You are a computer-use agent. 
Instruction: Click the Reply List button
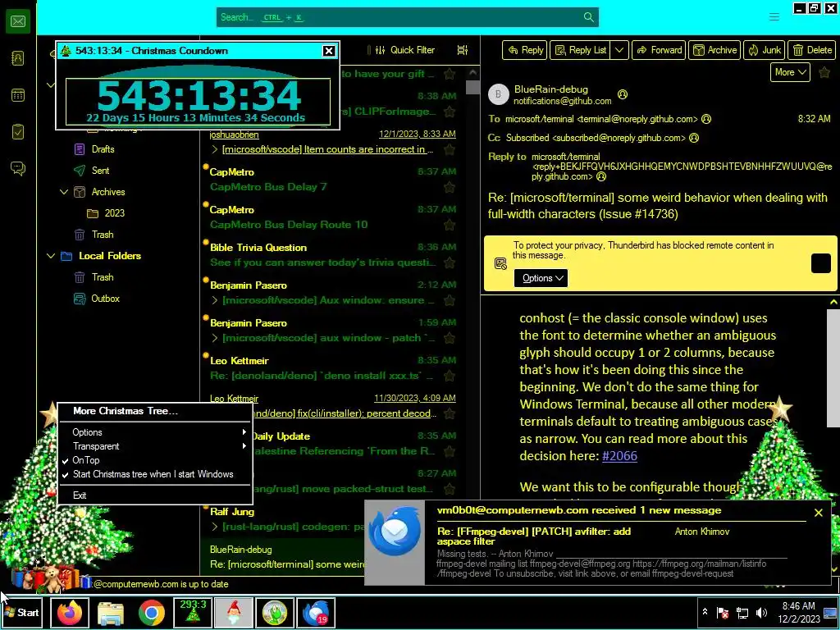(581, 50)
